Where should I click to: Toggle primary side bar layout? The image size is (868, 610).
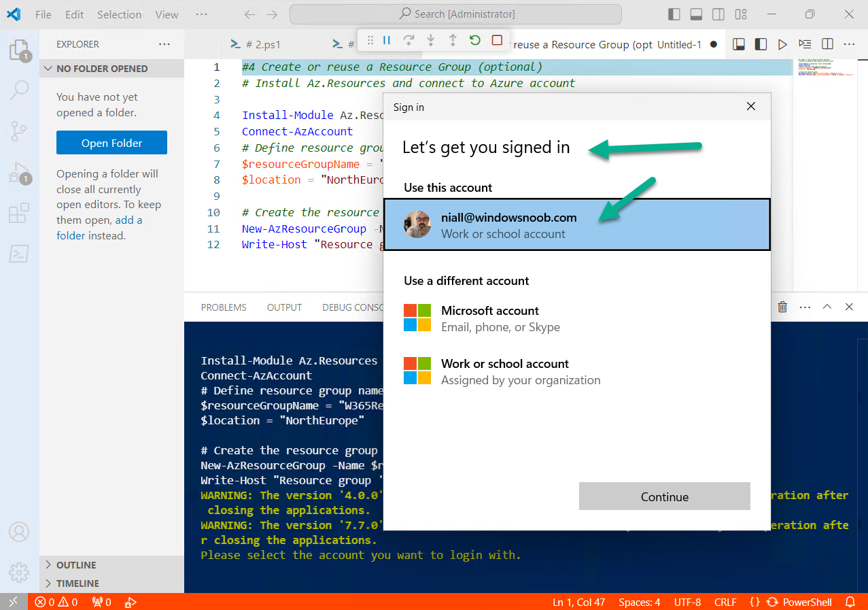click(674, 14)
